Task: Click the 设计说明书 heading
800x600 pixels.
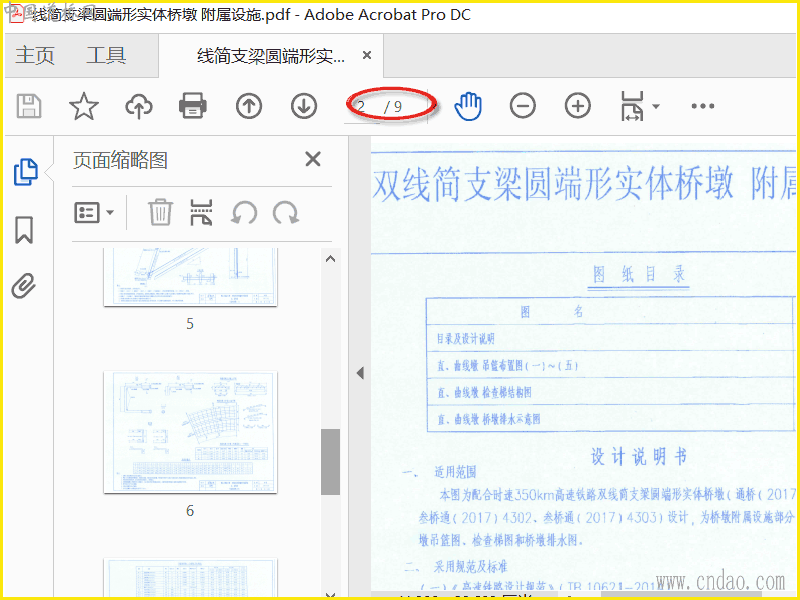Action: coord(639,456)
